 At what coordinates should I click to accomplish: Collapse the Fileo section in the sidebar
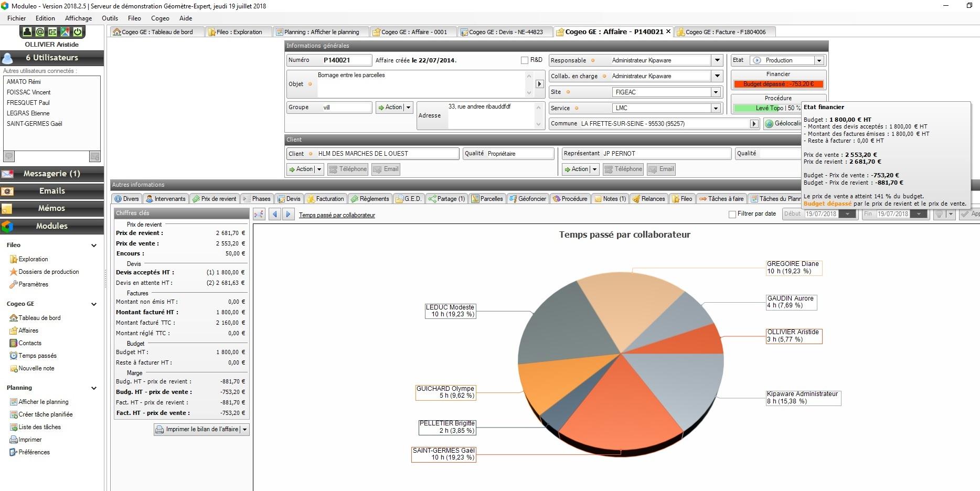pyautogui.click(x=94, y=245)
